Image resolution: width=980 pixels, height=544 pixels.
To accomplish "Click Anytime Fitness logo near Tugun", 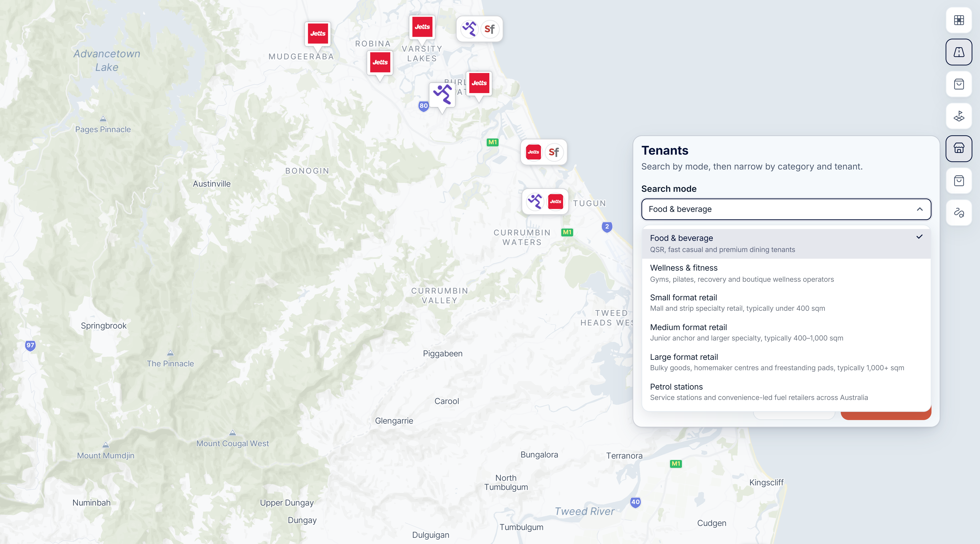I will coord(535,202).
